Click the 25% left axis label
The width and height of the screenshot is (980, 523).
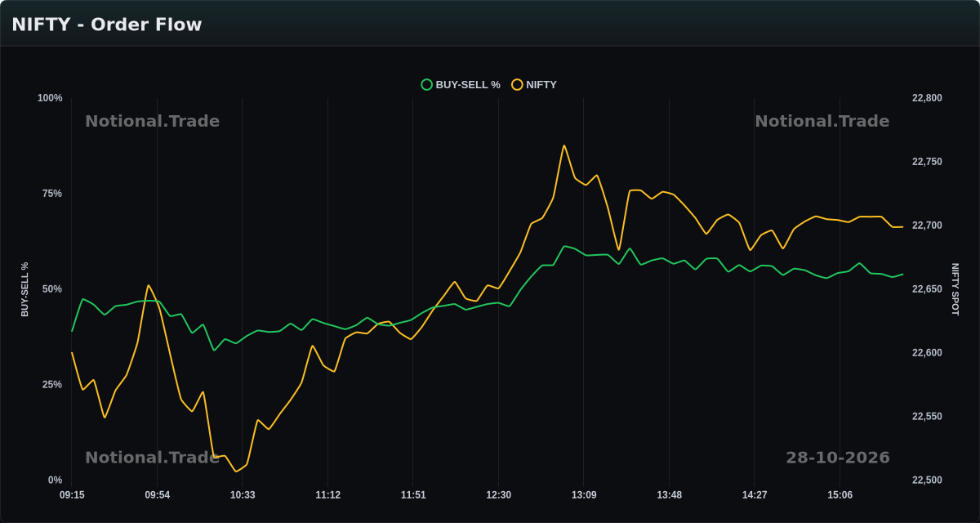tap(52, 385)
